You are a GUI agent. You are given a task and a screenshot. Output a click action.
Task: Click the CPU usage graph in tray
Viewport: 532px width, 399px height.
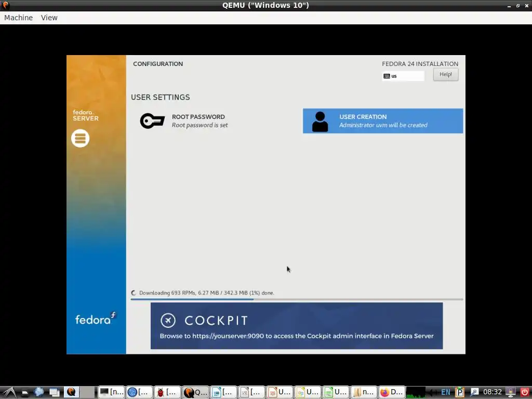416,392
